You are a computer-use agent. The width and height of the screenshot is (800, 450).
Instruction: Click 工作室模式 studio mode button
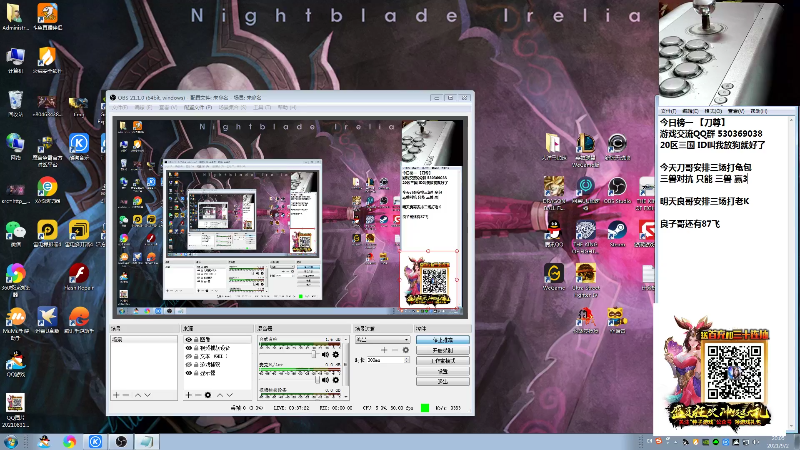tap(443, 361)
